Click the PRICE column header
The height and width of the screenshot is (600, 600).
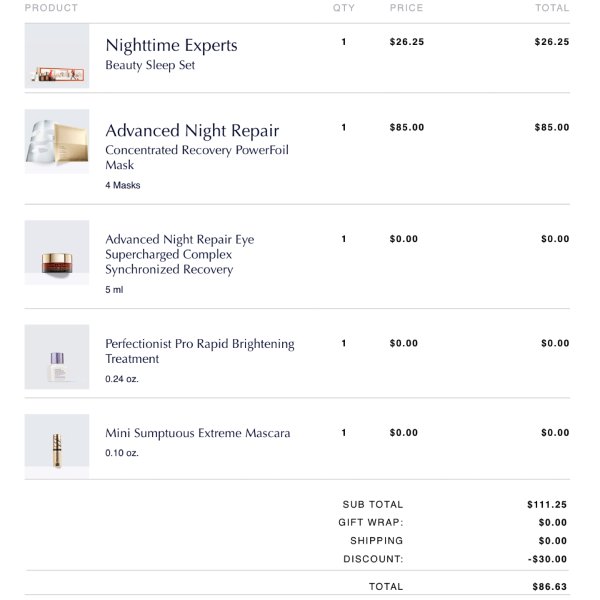(x=406, y=8)
